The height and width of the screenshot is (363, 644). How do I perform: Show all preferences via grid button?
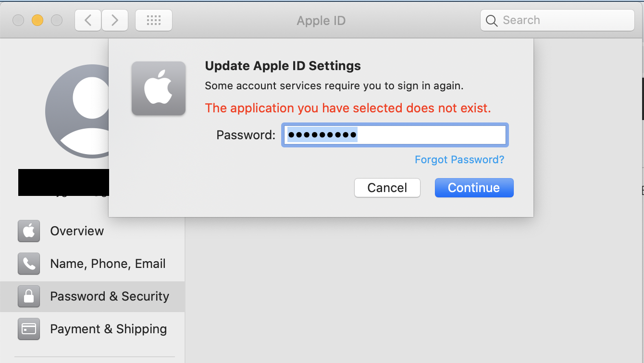(153, 20)
